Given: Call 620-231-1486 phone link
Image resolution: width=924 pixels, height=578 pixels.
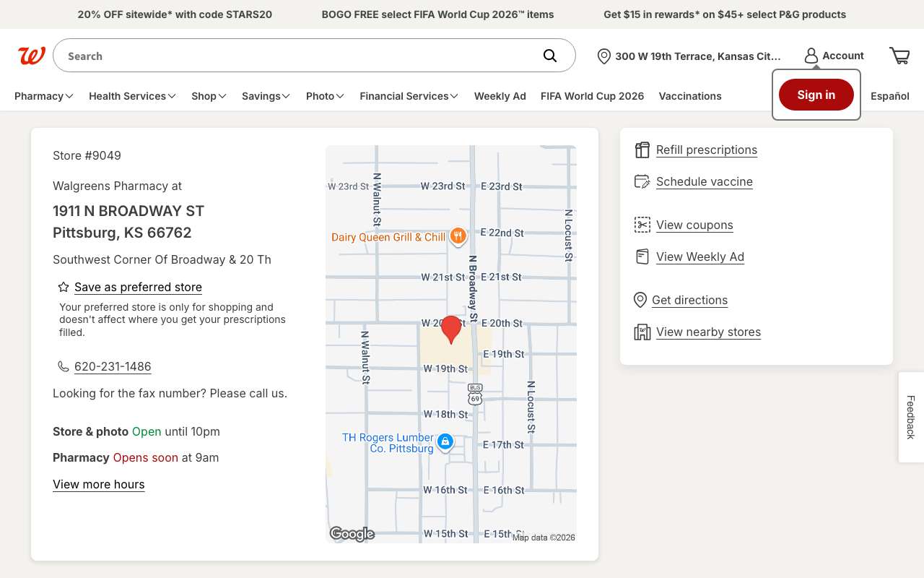Looking at the screenshot, I should coord(113,366).
